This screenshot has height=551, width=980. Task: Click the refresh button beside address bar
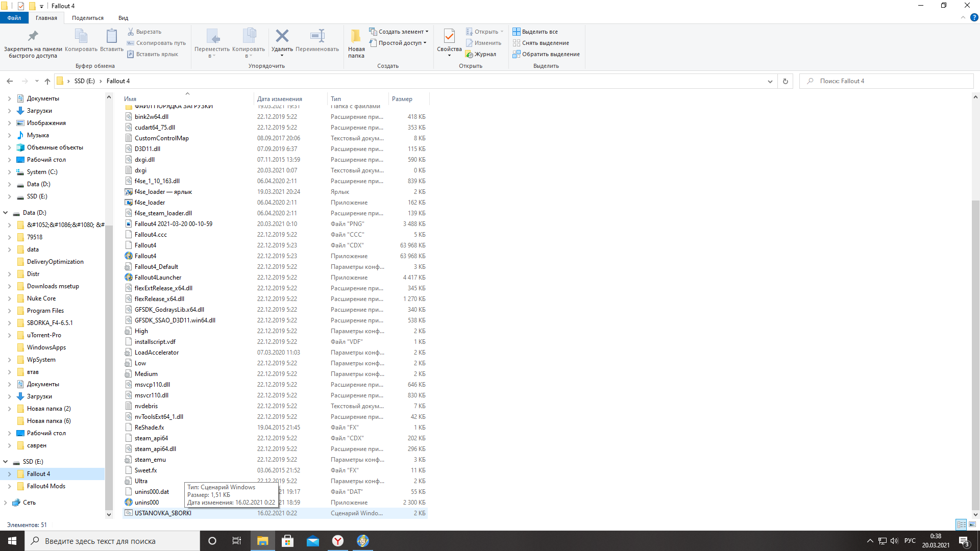click(x=785, y=81)
